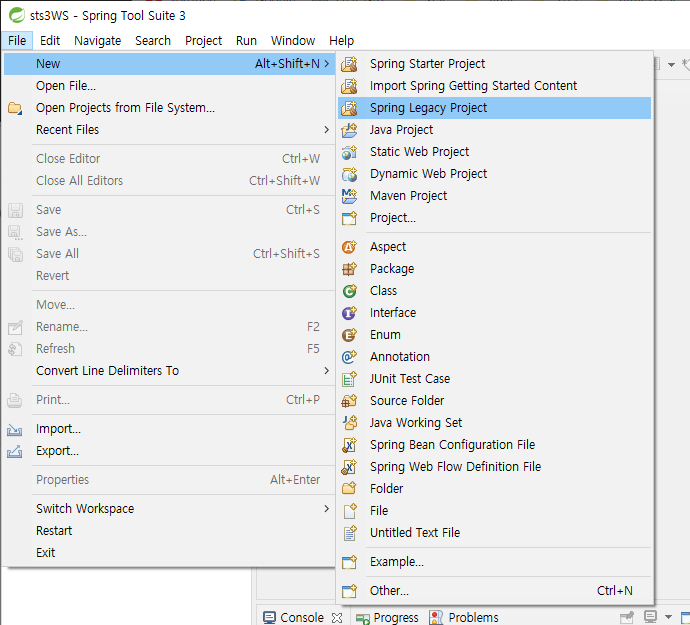This screenshot has width=690, height=625.
Task: Click the brown Enum icon
Action: click(349, 335)
